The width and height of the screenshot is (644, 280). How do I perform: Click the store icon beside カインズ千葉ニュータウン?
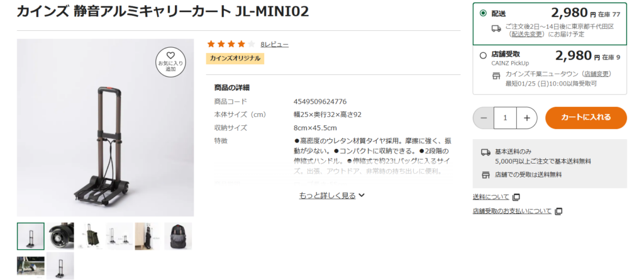click(496, 76)
